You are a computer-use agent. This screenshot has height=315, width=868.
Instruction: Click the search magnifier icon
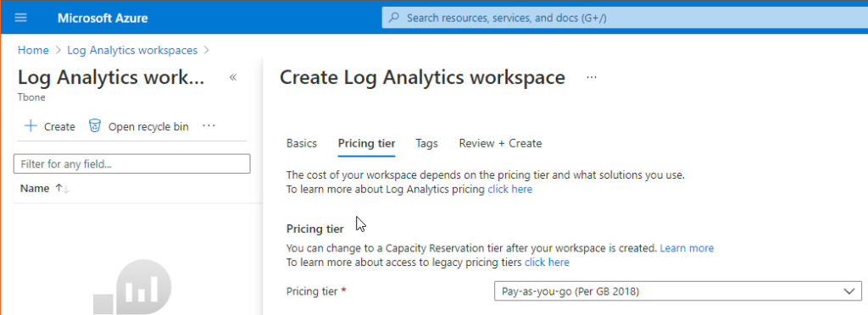[393, 18]
